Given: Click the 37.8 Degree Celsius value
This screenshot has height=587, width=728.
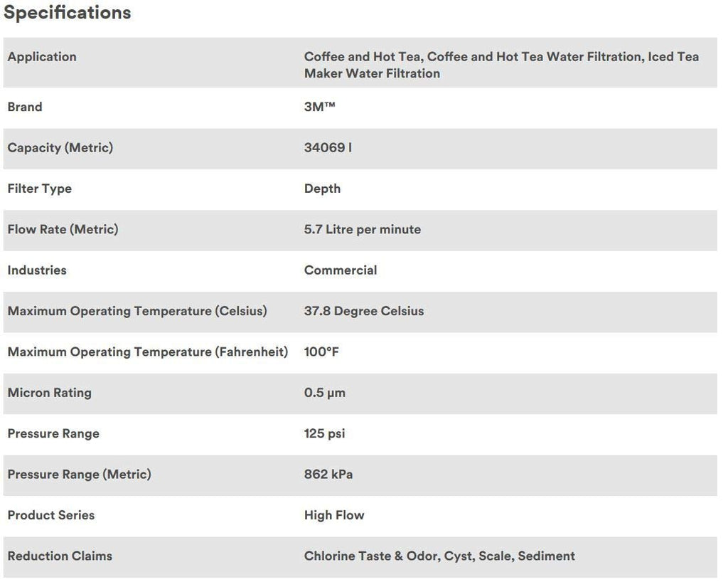Looking at the screenshot, I should pyautogui.click(x=364, y=312).
